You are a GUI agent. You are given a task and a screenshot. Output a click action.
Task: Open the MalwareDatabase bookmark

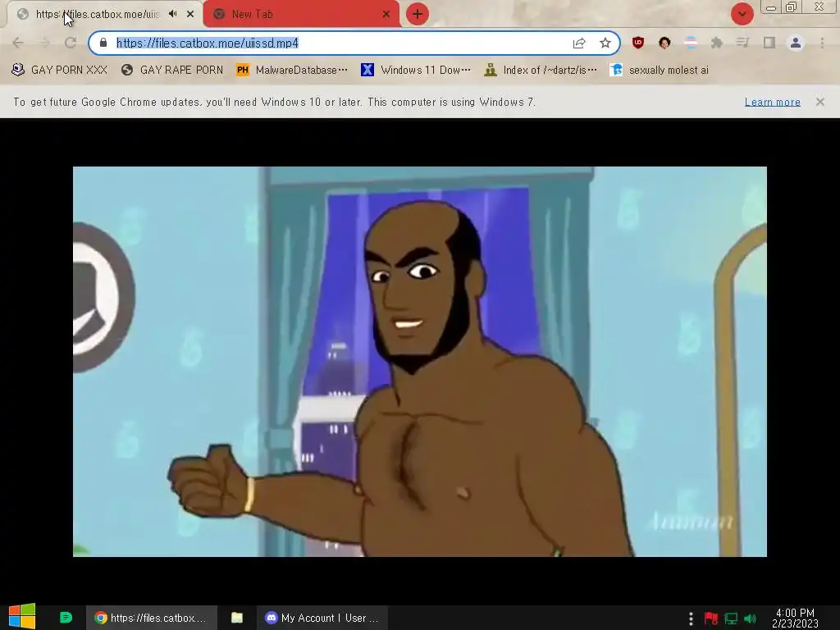(292, 71)
